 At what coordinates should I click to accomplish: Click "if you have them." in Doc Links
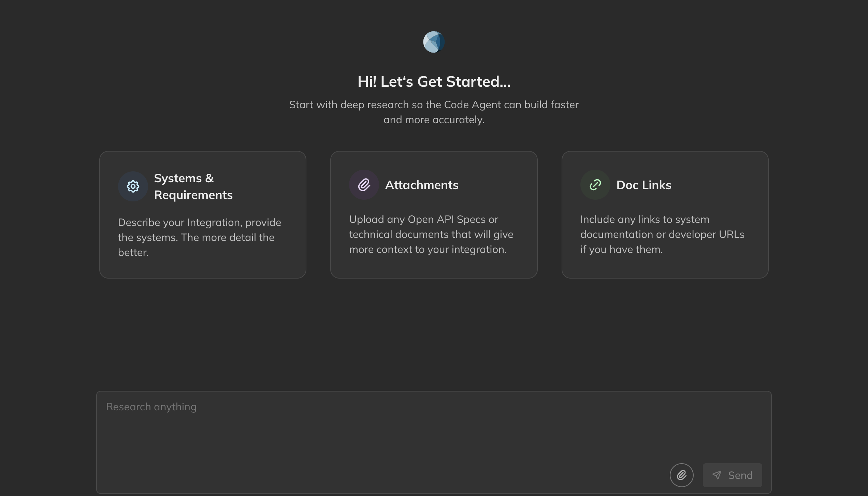point(621,250)
